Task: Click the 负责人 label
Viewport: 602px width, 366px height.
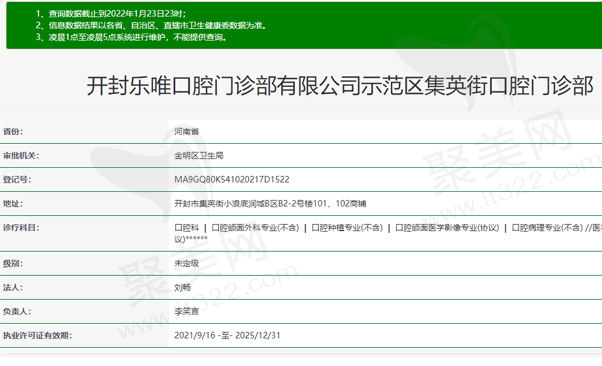Action: click(x=17, y=311)
